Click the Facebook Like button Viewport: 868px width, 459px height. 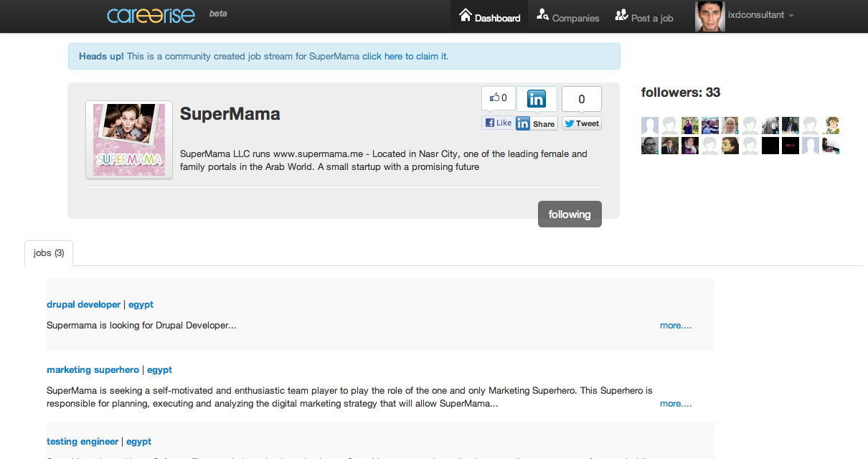(x=498, y=123)
